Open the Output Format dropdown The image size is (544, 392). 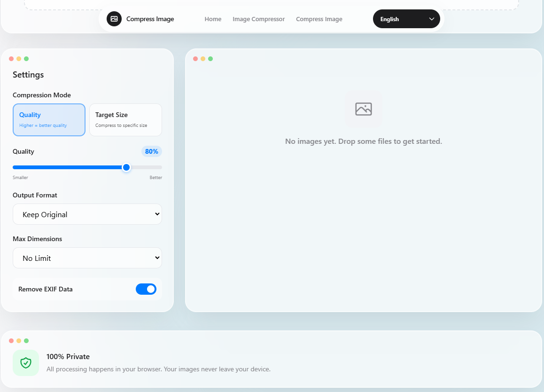coord(87,214)
